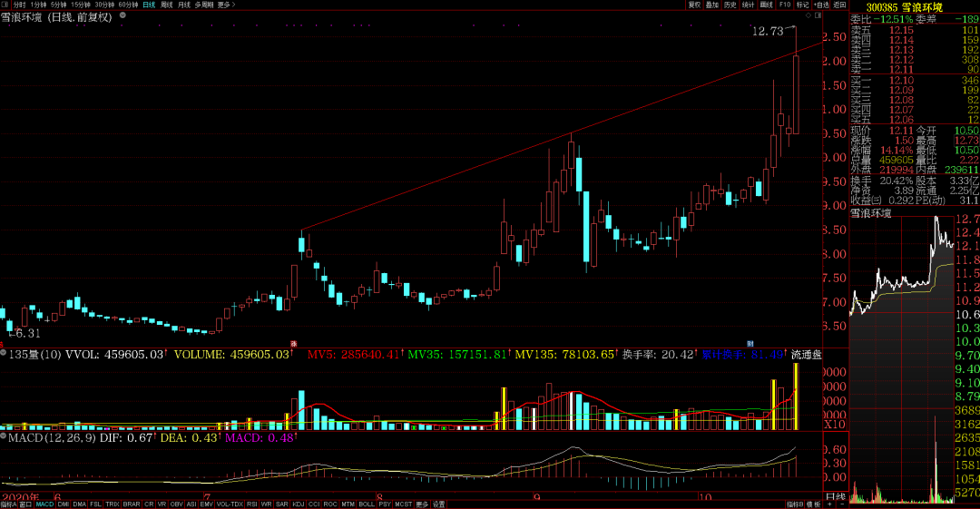Select the SAR indicator tab
This screenshot has width=980, height=509.
(x=282, y=504)
